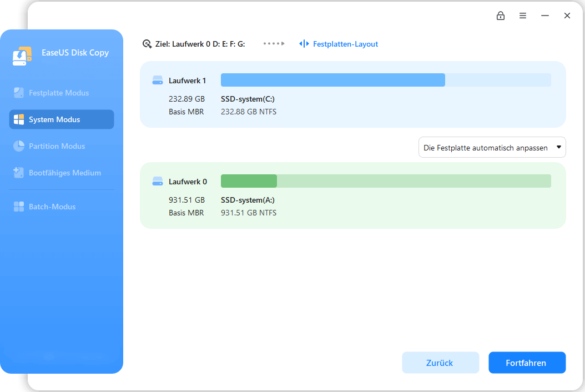Close the EaseUS Disk Copy window
The image size is (585, 392).
pyautogui.click(x=567, y=16)
